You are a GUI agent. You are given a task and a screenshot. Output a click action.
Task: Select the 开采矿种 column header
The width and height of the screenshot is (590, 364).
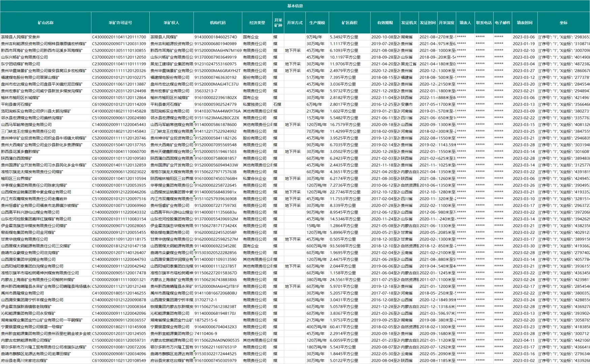point(278,23)
